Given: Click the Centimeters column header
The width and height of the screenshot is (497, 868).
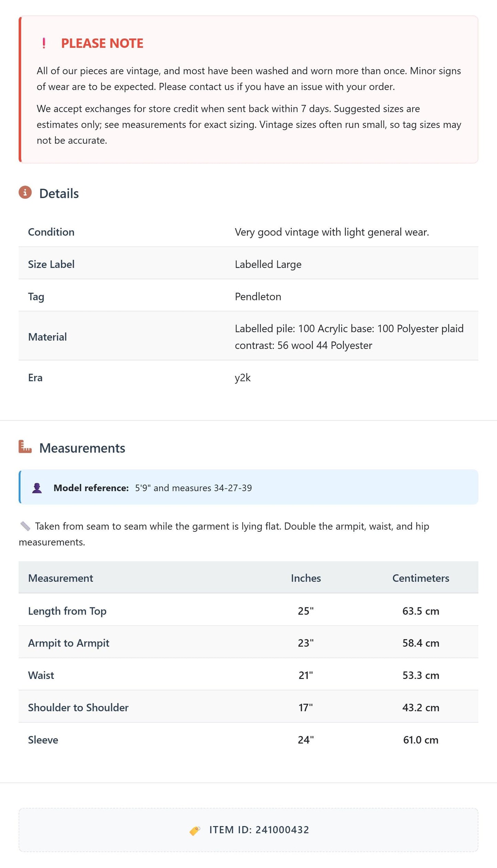Looking at the screenshot, I should (x=421, y=578).
